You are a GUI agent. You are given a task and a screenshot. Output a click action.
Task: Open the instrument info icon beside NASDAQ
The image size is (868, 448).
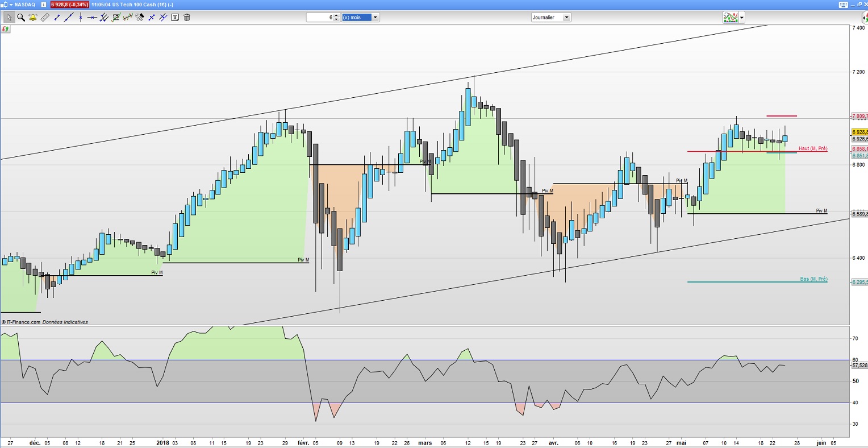point(44,5)
